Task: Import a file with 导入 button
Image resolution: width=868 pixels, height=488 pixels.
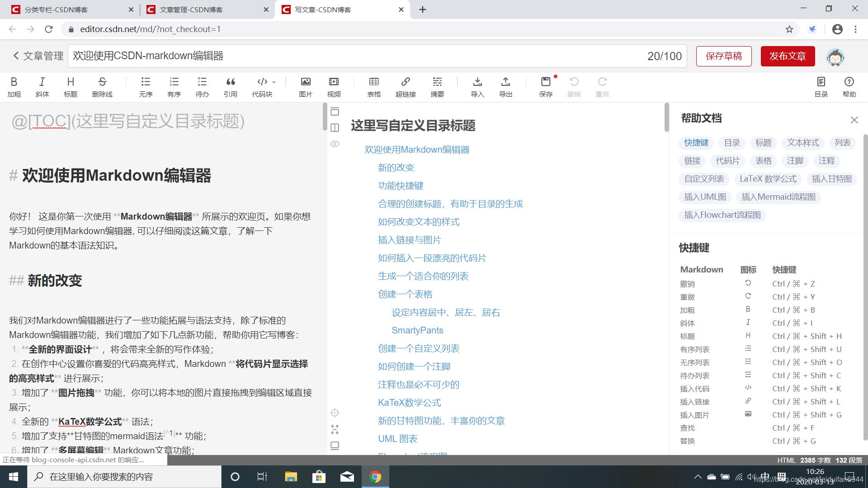Action: click(x=477, y=87)
